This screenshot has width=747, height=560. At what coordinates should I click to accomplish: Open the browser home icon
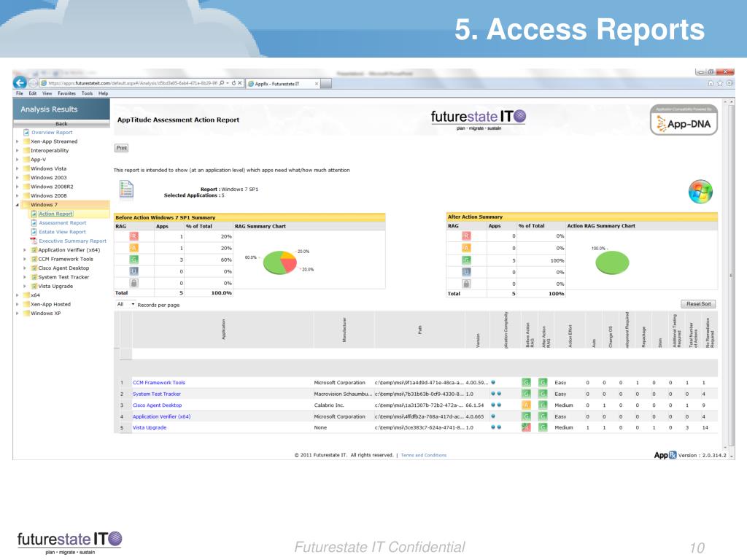[x=711, y=83]
